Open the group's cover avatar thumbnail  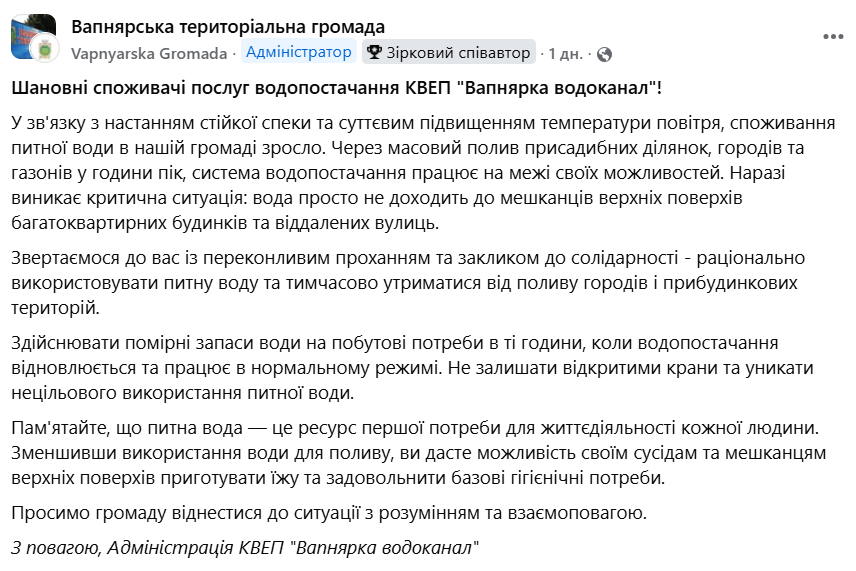(33, 36)
